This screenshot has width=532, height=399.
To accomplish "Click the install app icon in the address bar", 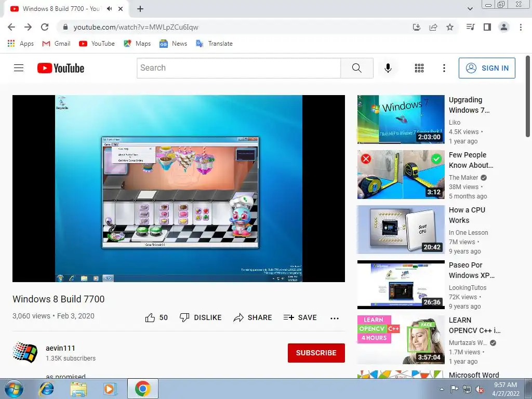I will click(417, 27).
